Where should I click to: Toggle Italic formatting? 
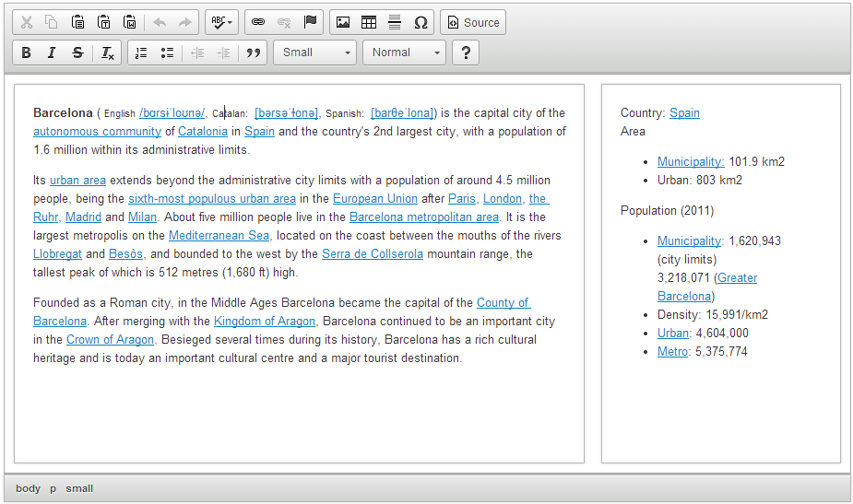52,53
